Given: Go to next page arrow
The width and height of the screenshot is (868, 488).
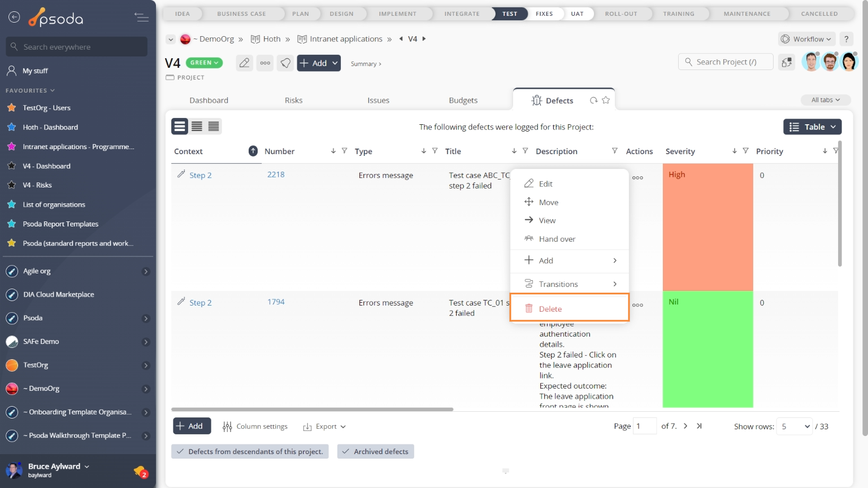Looking at the screenshot, I should click(685, 426).
